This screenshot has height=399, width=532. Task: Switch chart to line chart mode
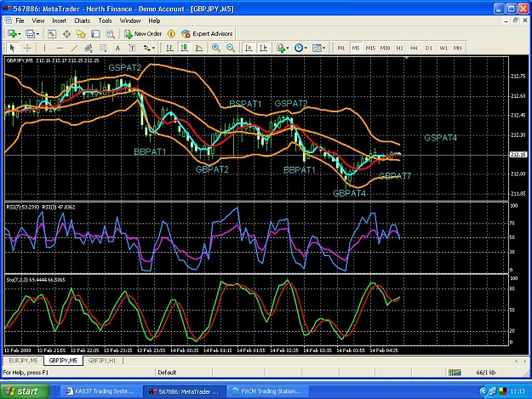coord(199,48)
